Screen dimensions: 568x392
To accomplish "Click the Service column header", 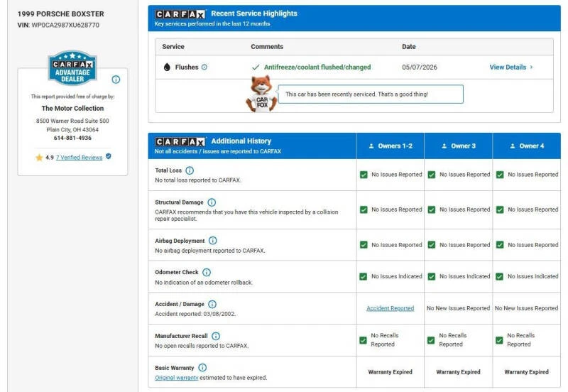I will 173,47.
